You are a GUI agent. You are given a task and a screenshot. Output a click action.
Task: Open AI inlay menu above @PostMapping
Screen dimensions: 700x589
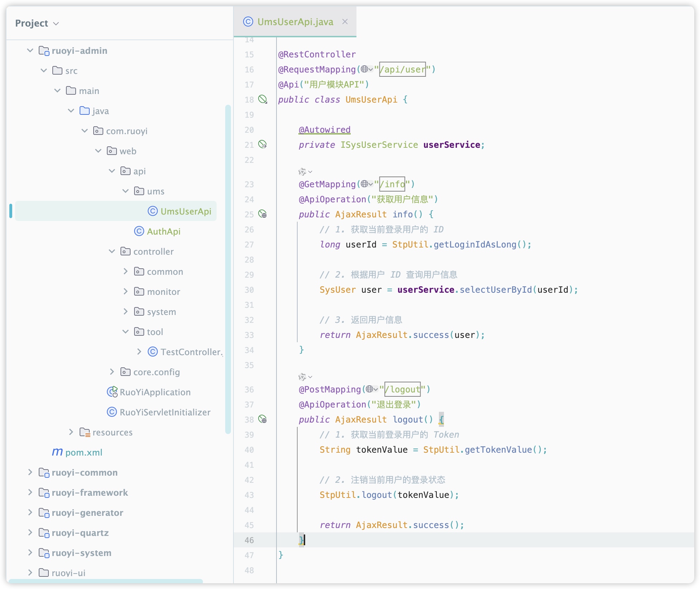coord(305,377)
